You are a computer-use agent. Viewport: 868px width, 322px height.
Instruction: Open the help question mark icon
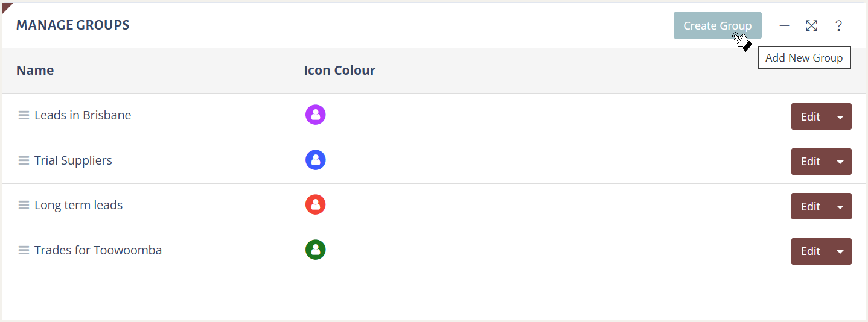tap(838, 25)
